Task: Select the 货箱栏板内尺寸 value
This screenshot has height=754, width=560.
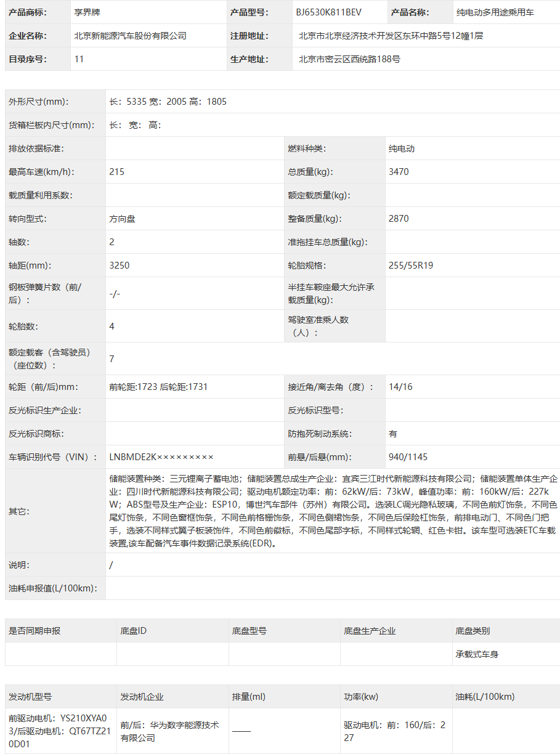Action: coord(135,125)
